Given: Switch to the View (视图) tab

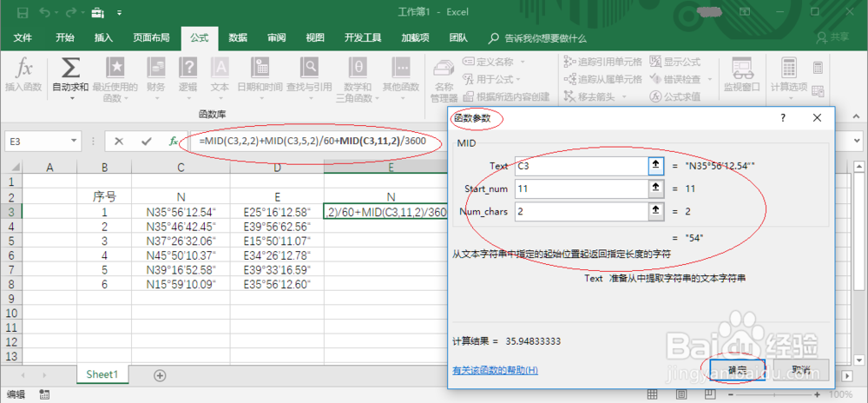Looking at the screenshot, I should [x=315, y=37].
